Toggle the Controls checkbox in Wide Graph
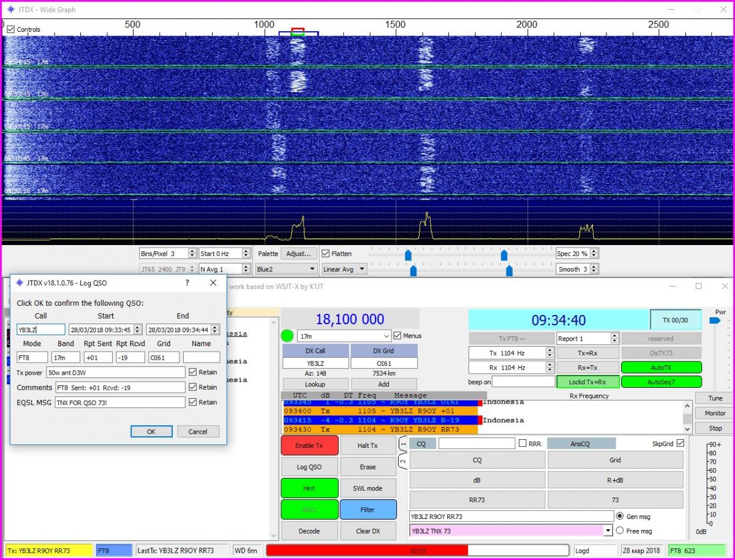 click(11, 29)
